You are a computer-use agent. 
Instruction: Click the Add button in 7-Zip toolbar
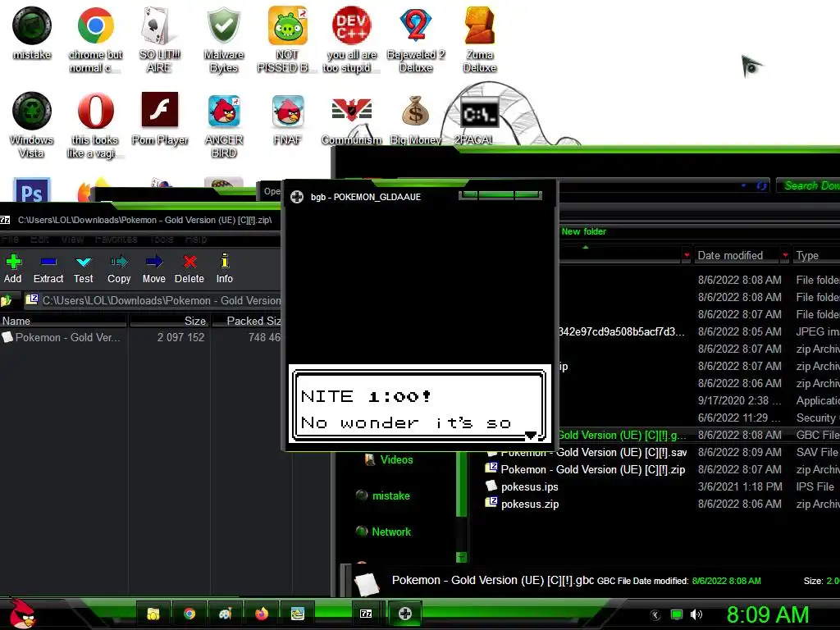click(13, 268)
